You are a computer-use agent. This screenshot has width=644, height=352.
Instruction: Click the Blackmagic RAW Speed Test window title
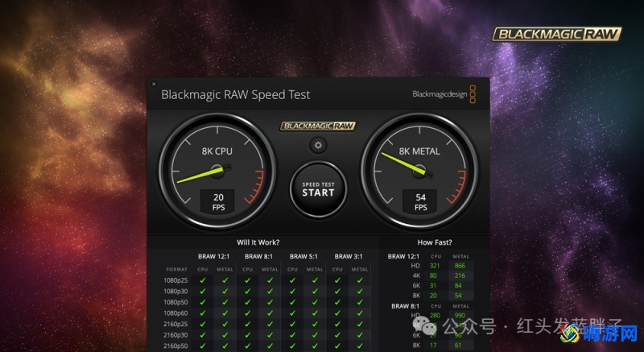tap(235, 95)
